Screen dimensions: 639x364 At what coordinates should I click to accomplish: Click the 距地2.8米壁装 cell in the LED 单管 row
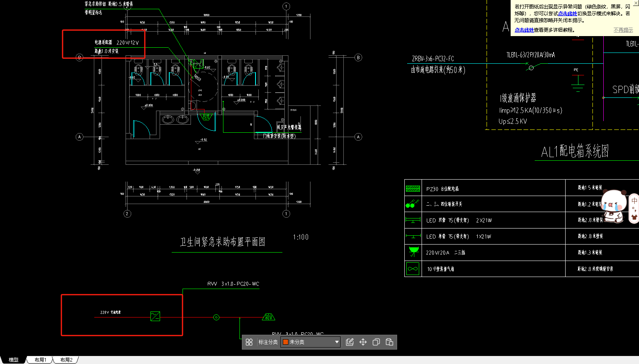[x=590, y=237]
